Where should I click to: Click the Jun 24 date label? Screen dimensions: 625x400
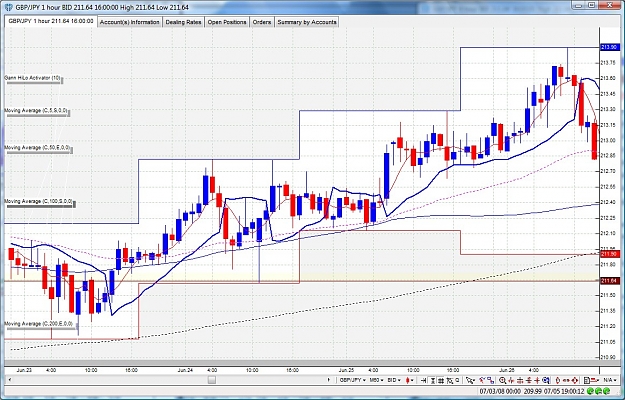(x=185, y=370)
